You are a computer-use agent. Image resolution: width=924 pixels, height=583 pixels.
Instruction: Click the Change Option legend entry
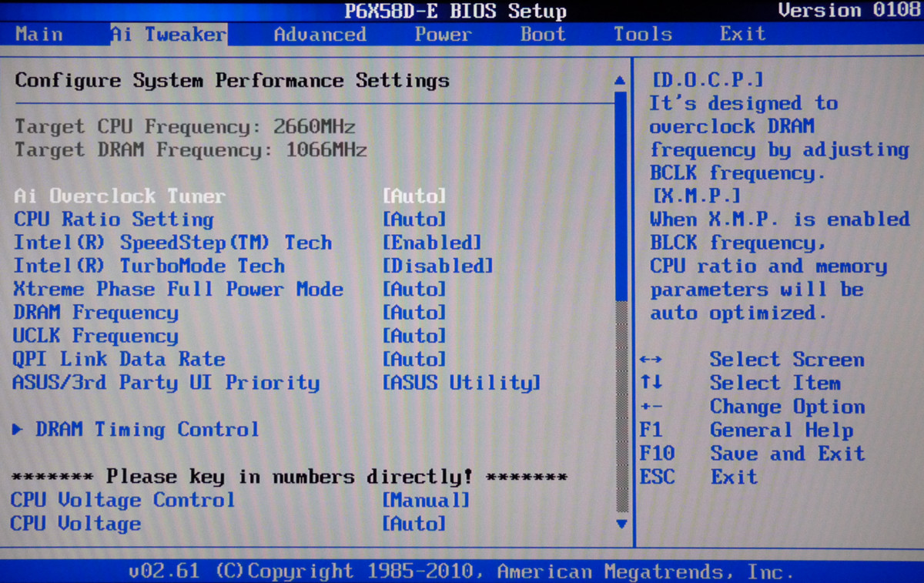click(x=752, y=407)
